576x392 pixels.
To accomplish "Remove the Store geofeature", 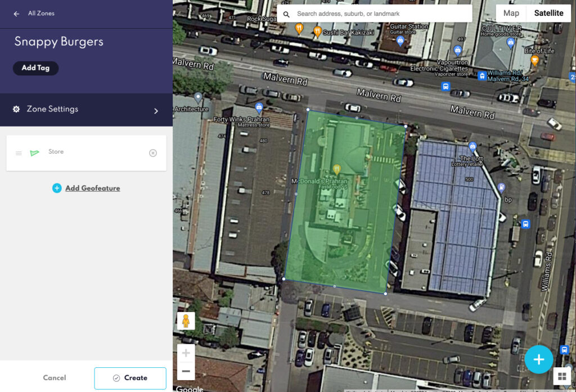I will (153, 153).
